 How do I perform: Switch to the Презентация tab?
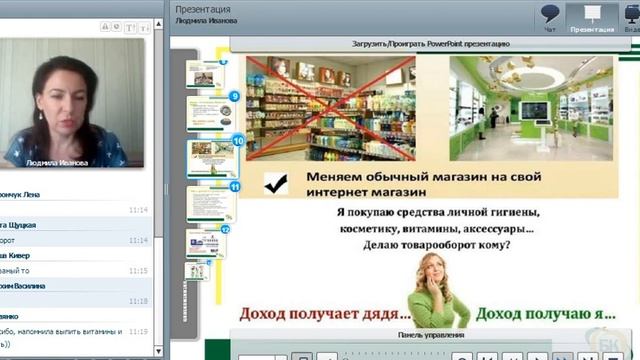pos(592,18)
